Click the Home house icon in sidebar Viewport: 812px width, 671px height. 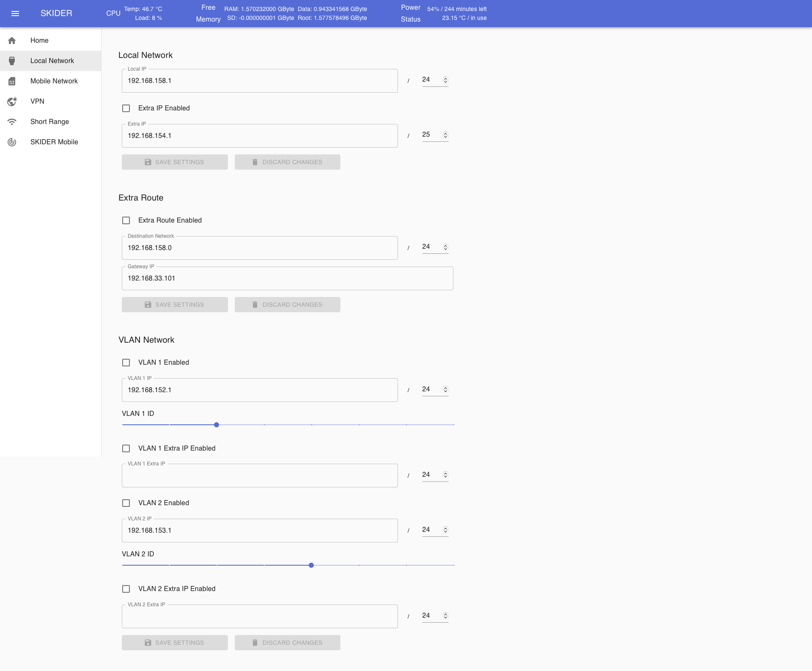click(12, 41)
